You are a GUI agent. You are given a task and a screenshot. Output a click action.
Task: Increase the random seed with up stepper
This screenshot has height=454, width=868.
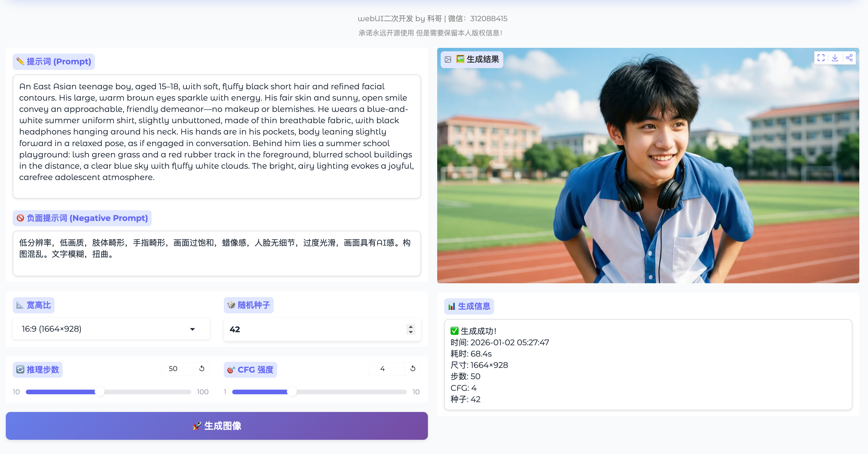pyautogui.click(x=411, y=326)
